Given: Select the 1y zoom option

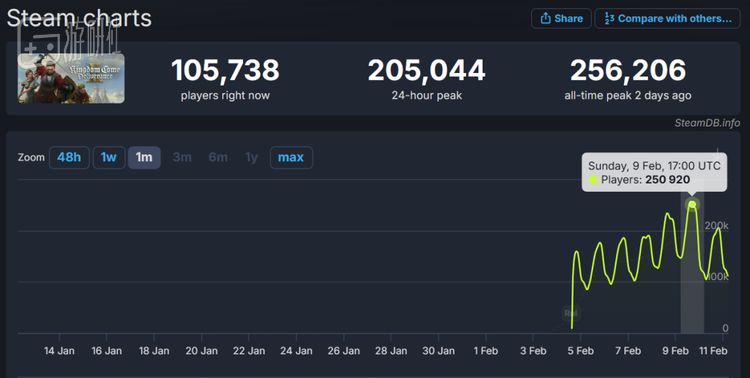Looking at the screenshot, I should pyautogui.click(x=252, y=157).
